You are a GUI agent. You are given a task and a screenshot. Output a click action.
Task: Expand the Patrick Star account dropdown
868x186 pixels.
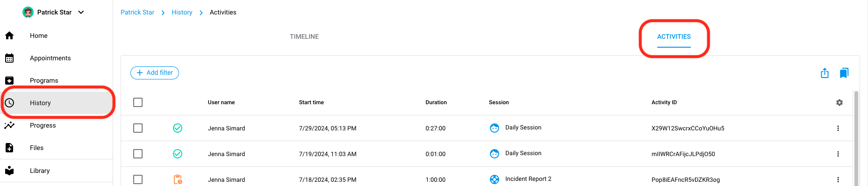click(x=81, y=12)
